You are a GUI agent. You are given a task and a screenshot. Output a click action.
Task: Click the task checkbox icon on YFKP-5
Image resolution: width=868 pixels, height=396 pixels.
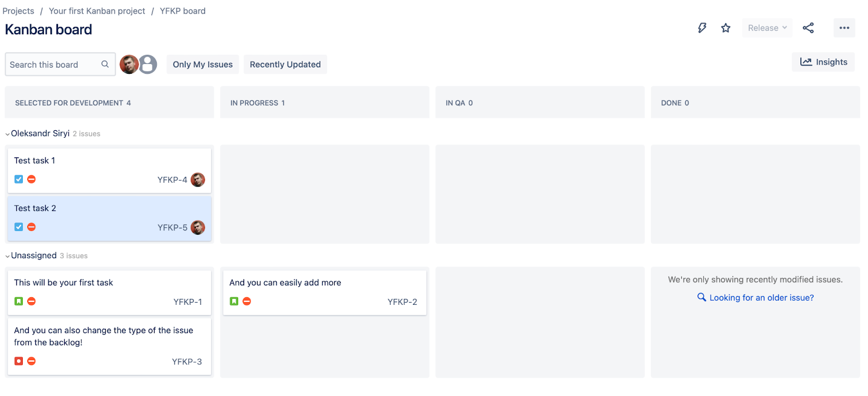(x=19, y=227)
